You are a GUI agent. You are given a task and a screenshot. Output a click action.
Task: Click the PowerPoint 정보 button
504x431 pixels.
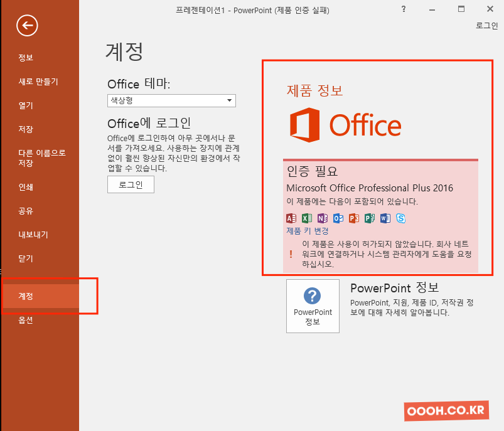coord(313,306)
